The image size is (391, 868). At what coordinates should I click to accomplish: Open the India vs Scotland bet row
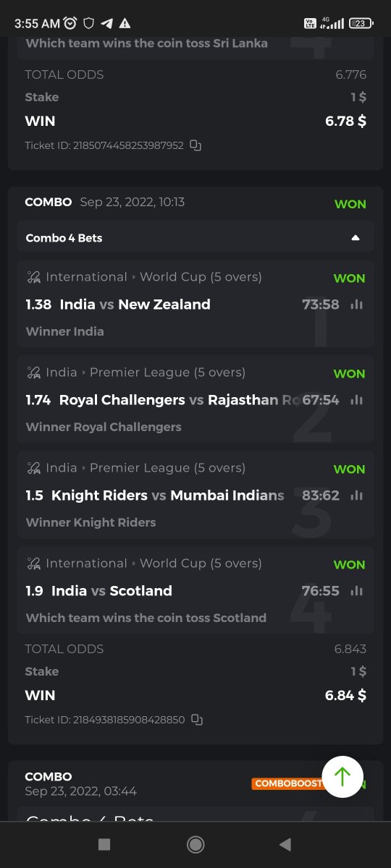pos(195,591)
